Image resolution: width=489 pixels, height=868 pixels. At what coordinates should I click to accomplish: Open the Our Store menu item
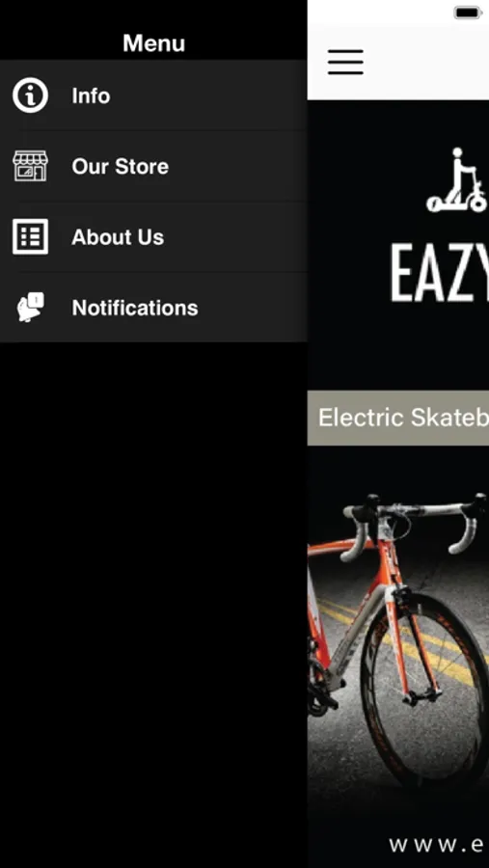pos(154,166)
